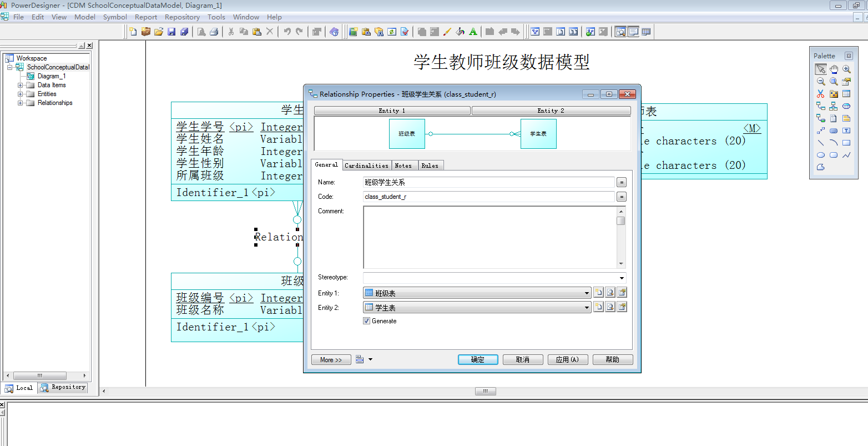Image resolution: width=868 pixels, height=446 pixels.
Task: Click the Name input field
Action: click(x=489, y=182)
